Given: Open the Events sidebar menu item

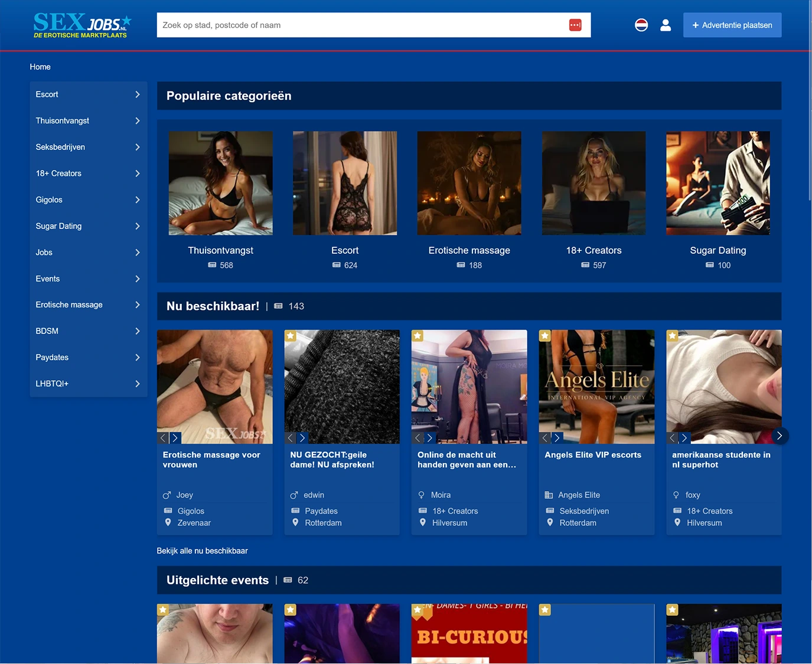Looking at the screenshot, I should (x=89, y=279).
